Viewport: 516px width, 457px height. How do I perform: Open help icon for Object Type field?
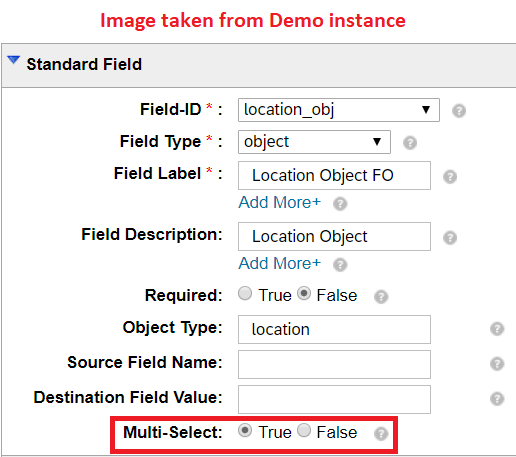pyautogui.click(x=497, y=329)
